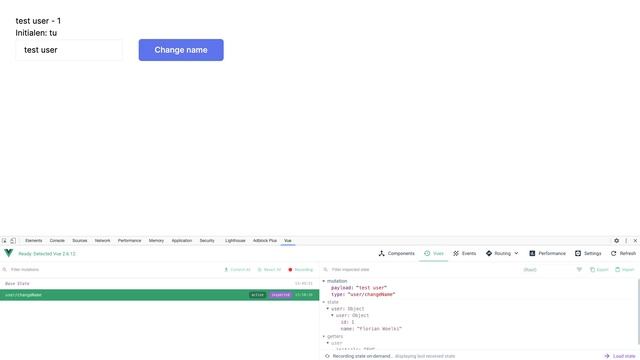640x360 pixels.
Task: Open the Events tab in Vue devtools
Action: pyautogui.click(x=465, y=253)
